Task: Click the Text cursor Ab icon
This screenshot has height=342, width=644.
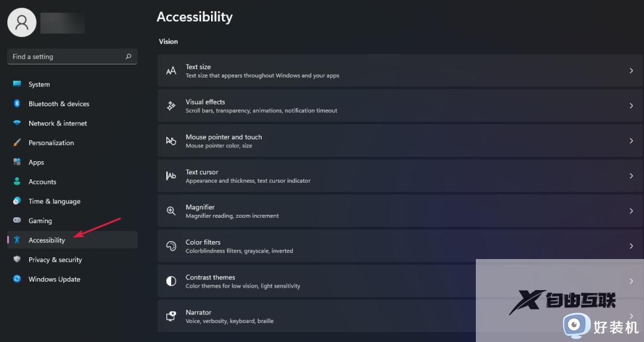Action: click(171, 176)
